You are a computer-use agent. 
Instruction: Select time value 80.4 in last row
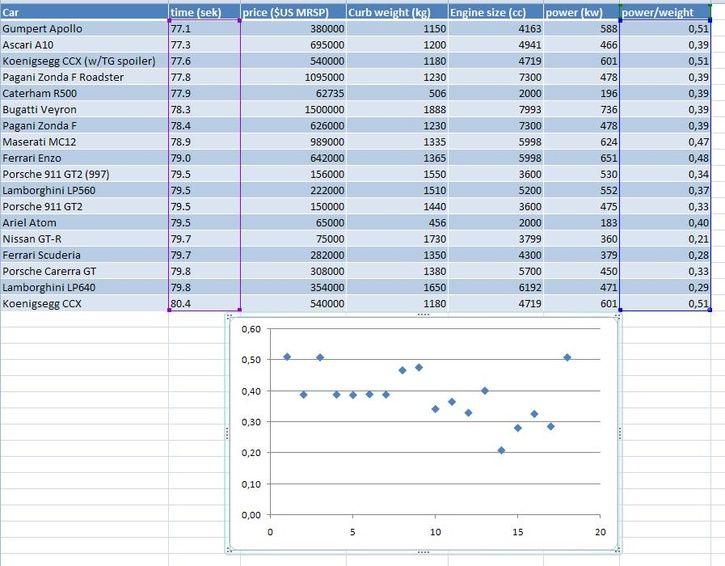pyautogui.click(x=204, y=304)
